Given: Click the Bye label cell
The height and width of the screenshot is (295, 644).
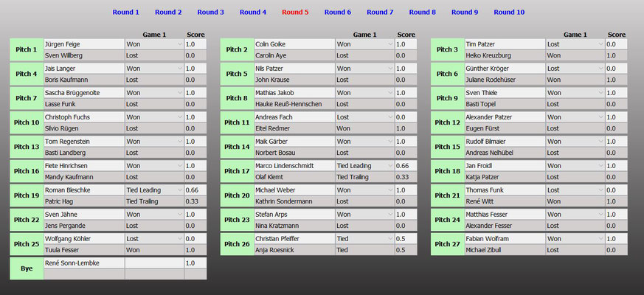Looking at the screenshot, I should pyautogui.click(x=27, y=268).
